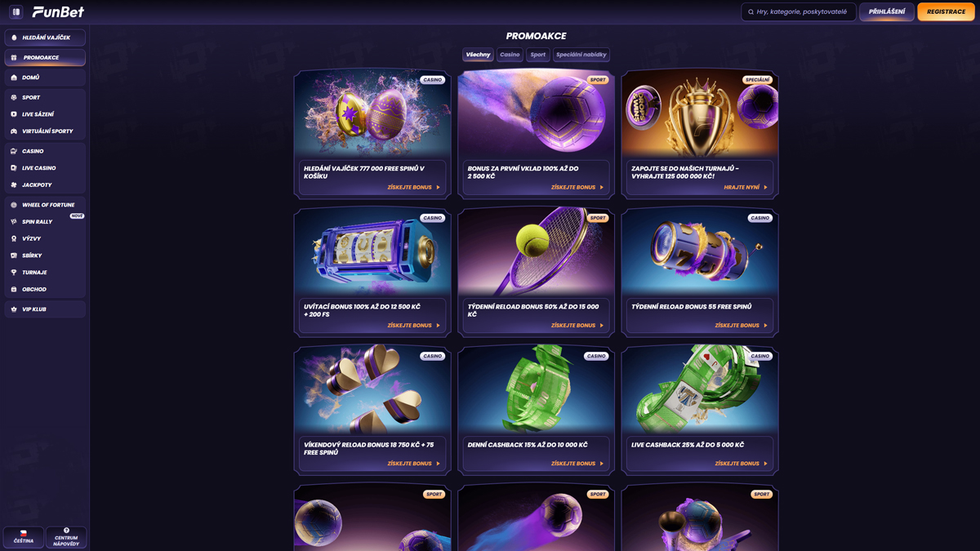Open Sport section via ball icon
This screenshot has width=980, height=551.
point(14,97)
